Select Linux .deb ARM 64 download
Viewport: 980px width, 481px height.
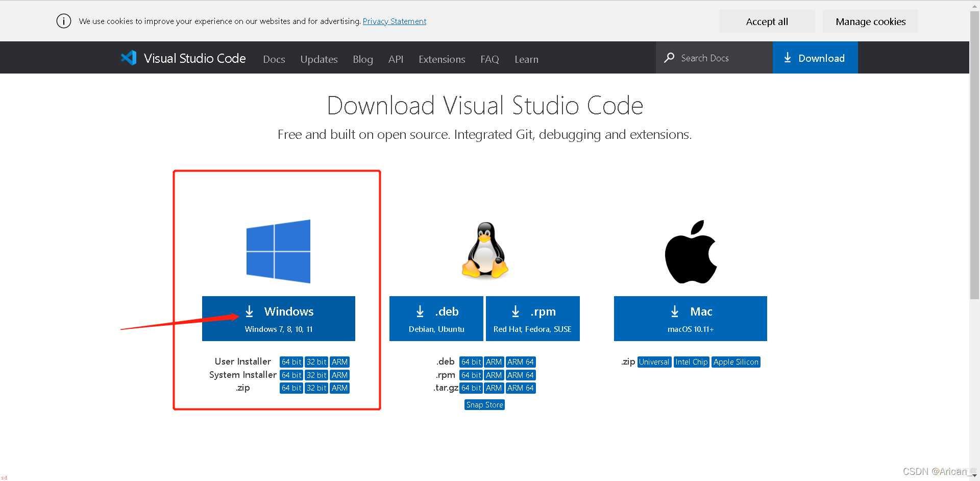tap(521, 362)
